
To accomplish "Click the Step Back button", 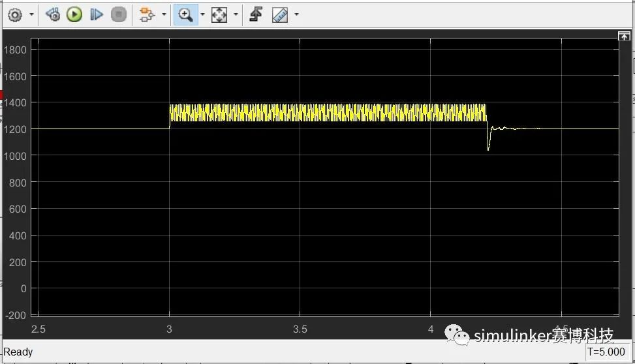I will [x=53, y=14].
